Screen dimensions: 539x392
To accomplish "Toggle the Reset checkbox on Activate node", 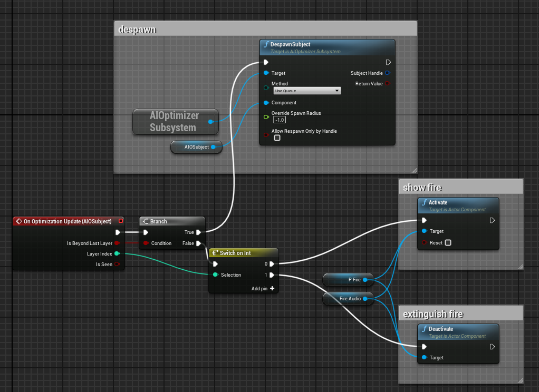I will click(x=448, y=243).
